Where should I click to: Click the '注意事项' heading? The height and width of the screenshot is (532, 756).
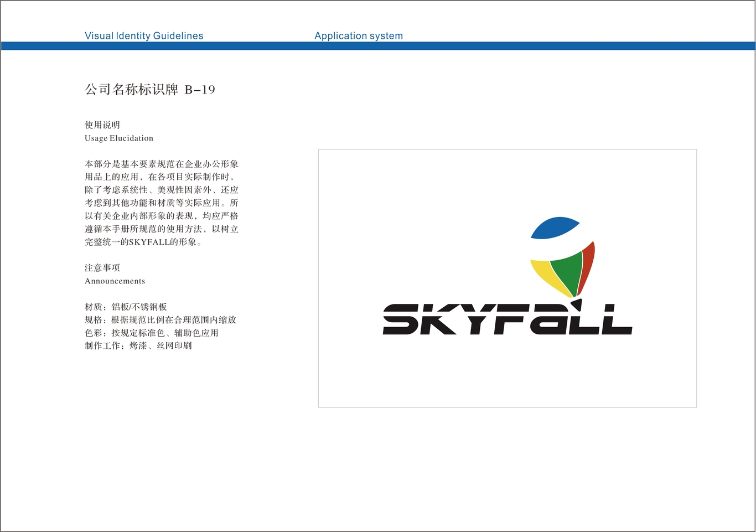click(102, 268)
